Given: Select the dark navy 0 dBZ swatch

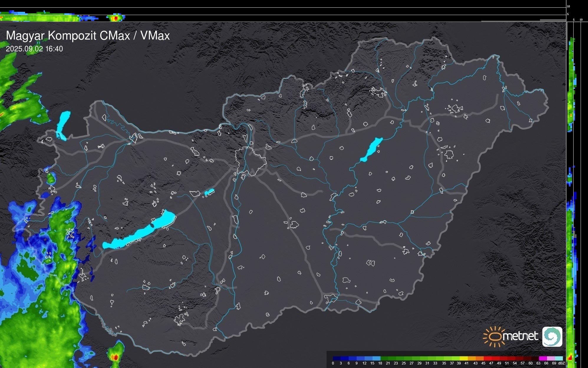Looking at the screenshot, I should pos(337,358).
